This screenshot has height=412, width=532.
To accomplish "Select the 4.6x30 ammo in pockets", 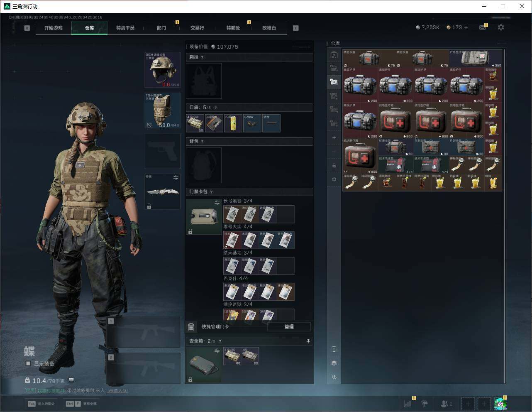I will point(195,123).
